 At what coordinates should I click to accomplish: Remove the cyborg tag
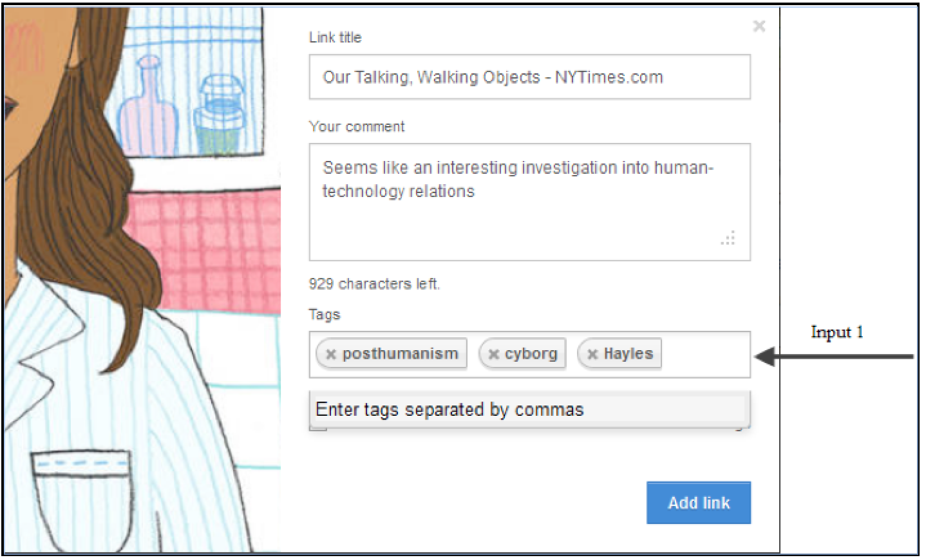pos(494,354)
